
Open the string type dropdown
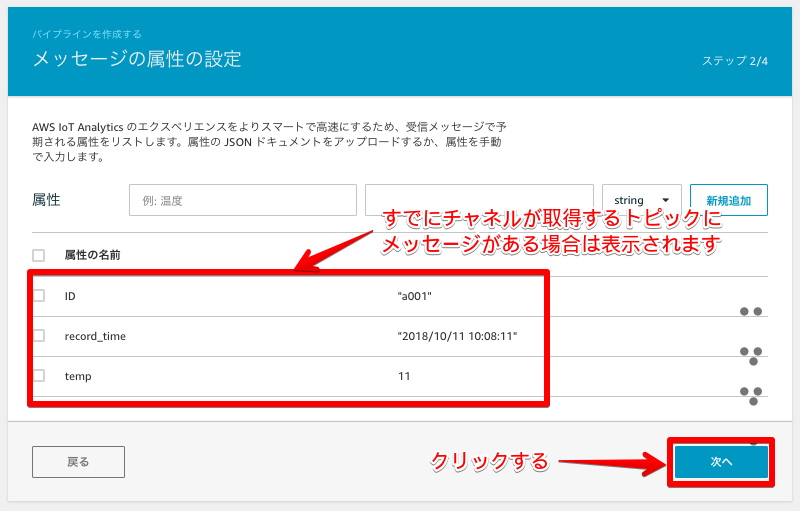pos(641,200)
